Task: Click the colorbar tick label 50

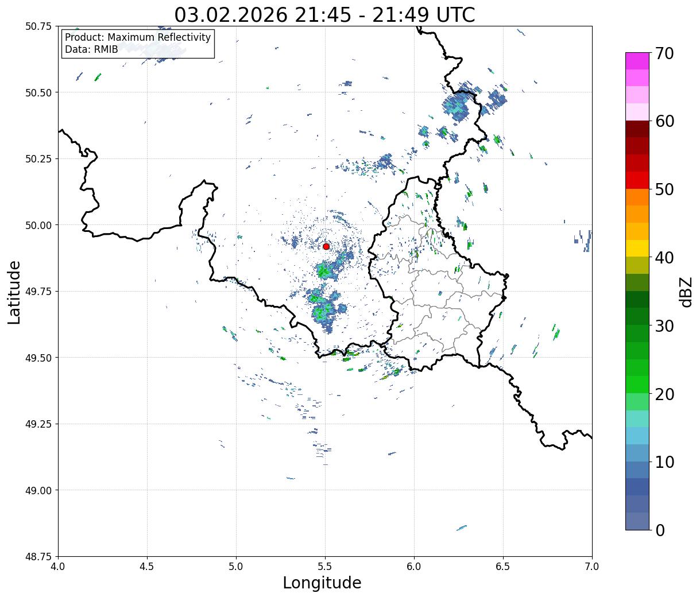Action: [664, 189]
